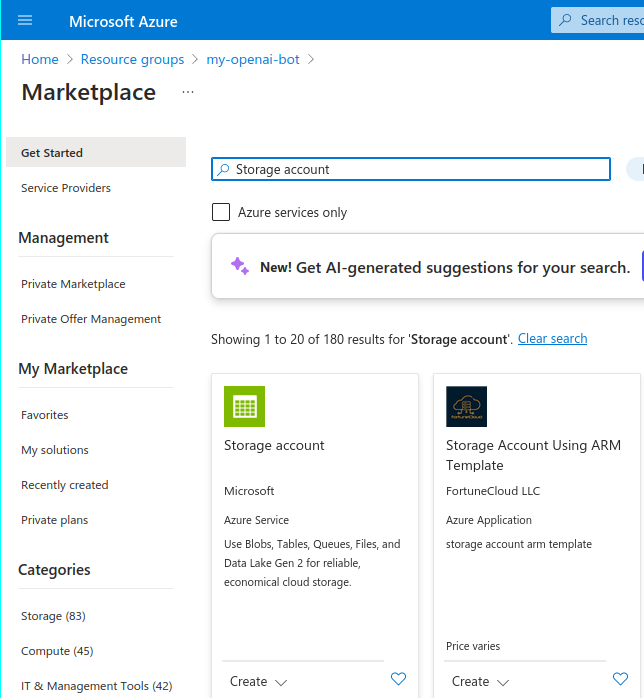Open Storage Account Using ARM Template title
Viewport: 644px width, 698px height.
coord(533,455)
